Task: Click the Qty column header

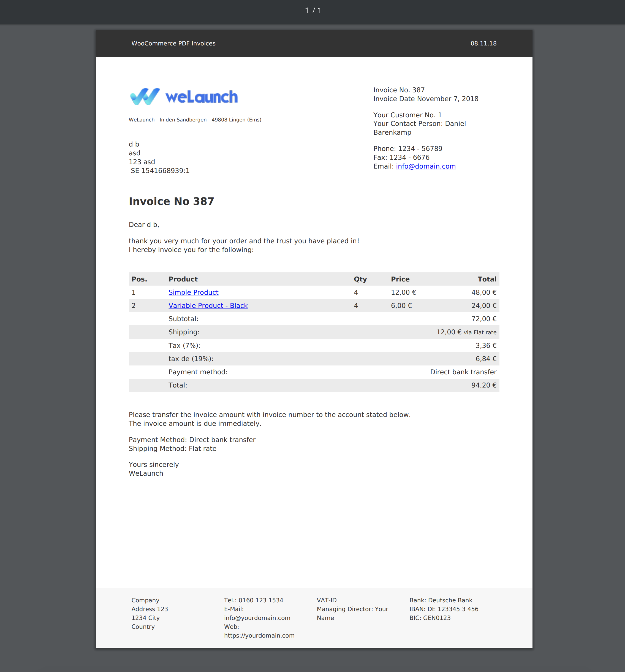Action: click(x=360, y=279)
